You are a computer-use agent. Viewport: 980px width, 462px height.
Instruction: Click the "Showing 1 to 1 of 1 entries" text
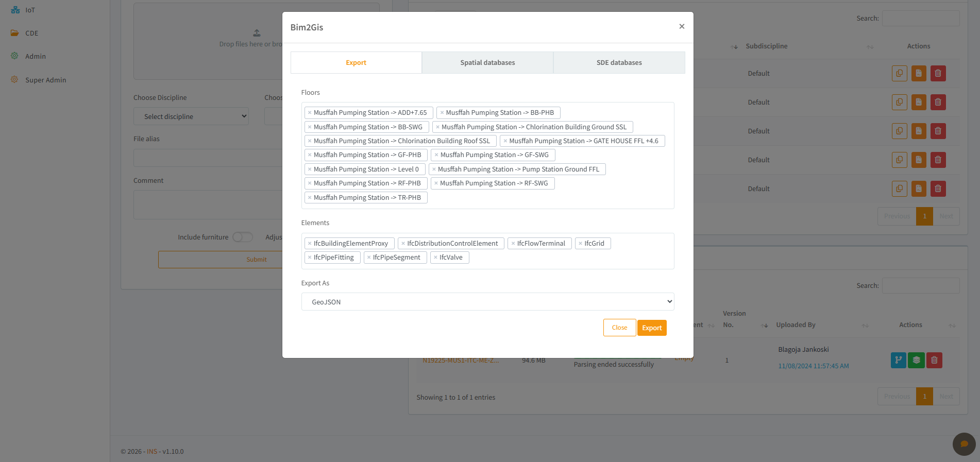[456, 398]
